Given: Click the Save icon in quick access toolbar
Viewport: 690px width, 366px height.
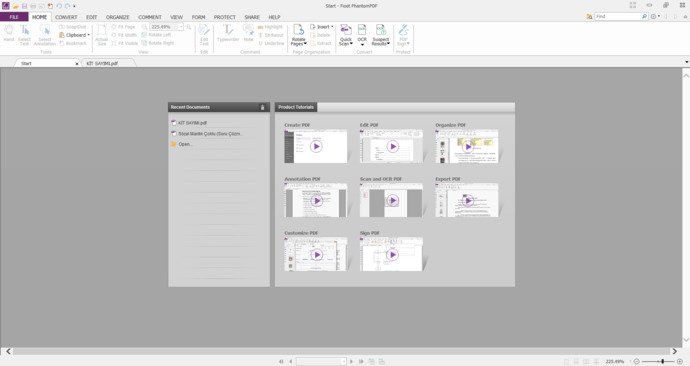Looking at the screenshot, I should tap(24, 6).
